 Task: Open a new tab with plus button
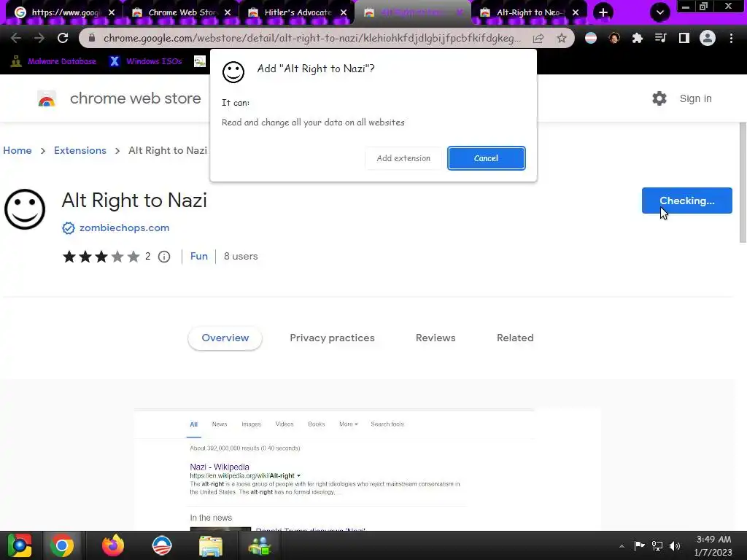tap(603, 12)
